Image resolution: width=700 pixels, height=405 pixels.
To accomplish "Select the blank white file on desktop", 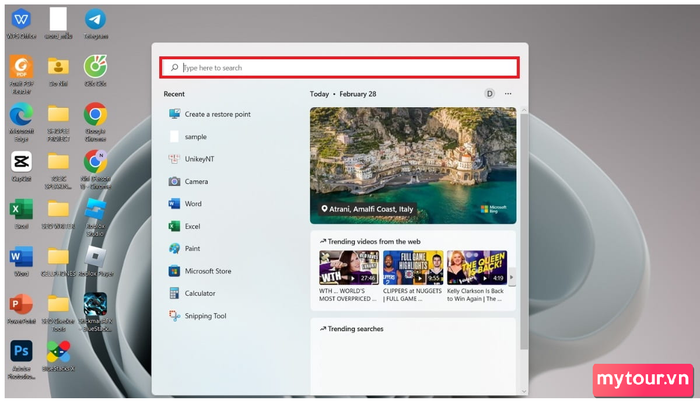I will tap(58, 20).
